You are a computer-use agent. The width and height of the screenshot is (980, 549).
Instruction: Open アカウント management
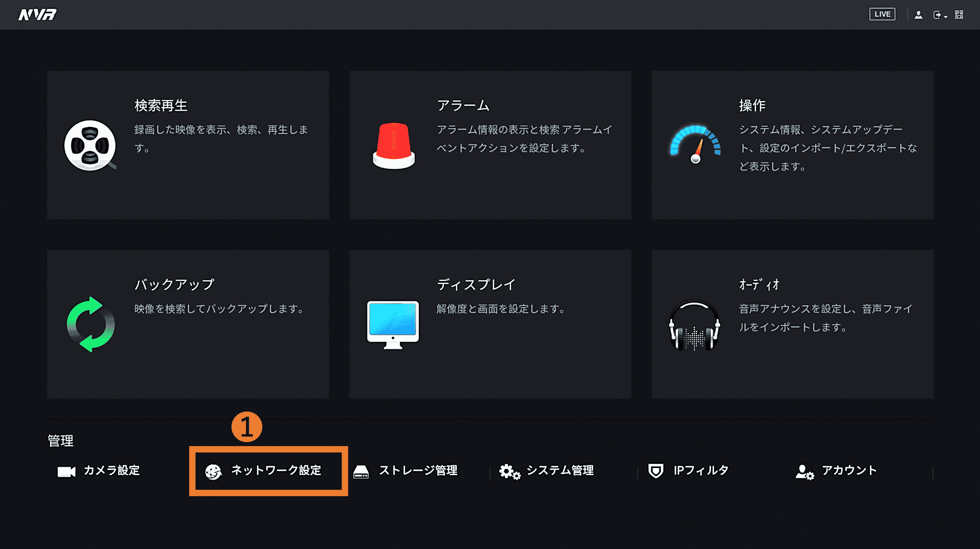click(x=849, y=470)
